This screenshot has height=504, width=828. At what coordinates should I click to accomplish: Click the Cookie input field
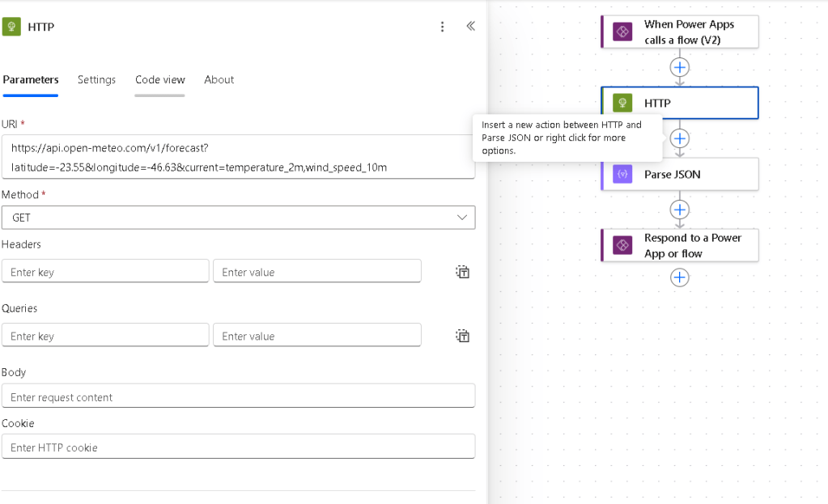(x=238, y=447)
